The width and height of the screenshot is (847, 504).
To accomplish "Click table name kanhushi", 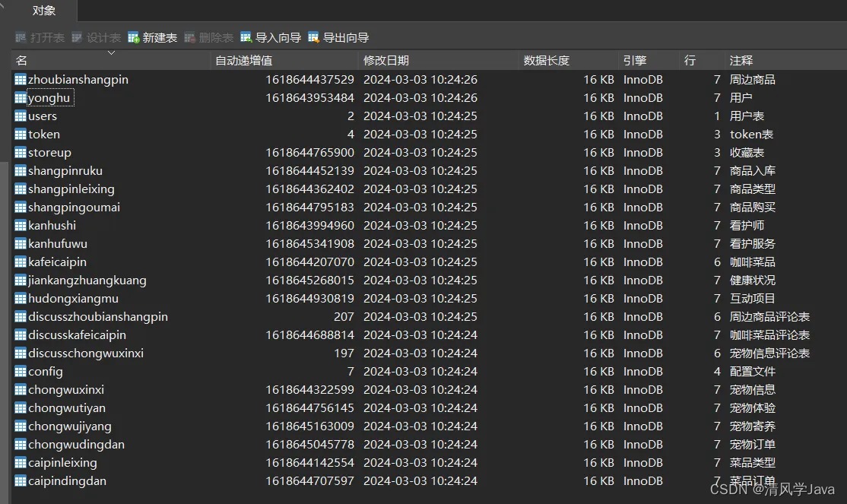I will pyautogui.click(x=52, y=225).
